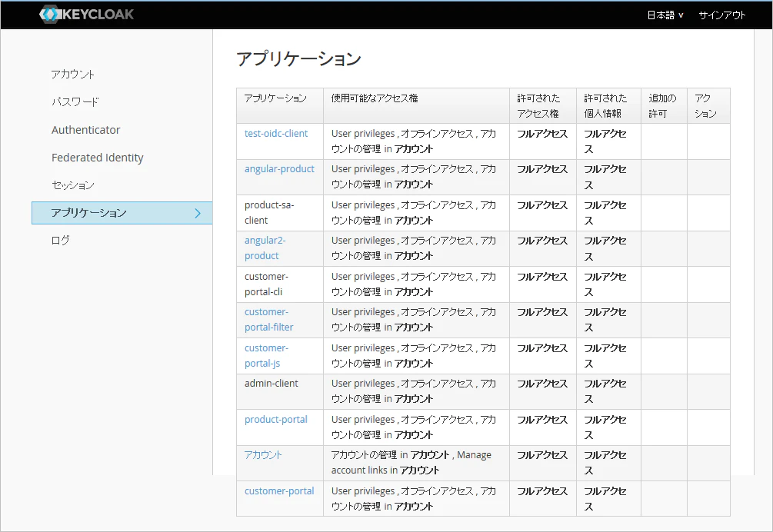This screenshot has width=773, height=532.
Task: Open the customer-portal-filter application link
Action: 269,319
